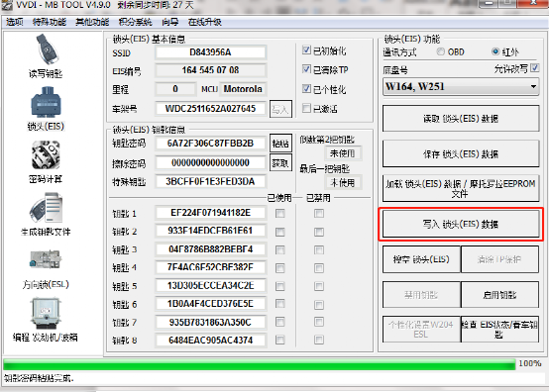Toggle the 已初始化 checkbox

[x=306, y=50]
